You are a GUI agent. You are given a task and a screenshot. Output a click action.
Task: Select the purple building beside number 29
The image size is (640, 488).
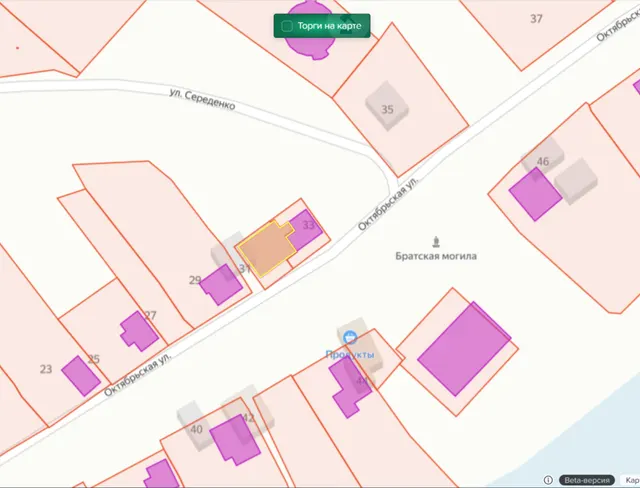click(221, 285)
